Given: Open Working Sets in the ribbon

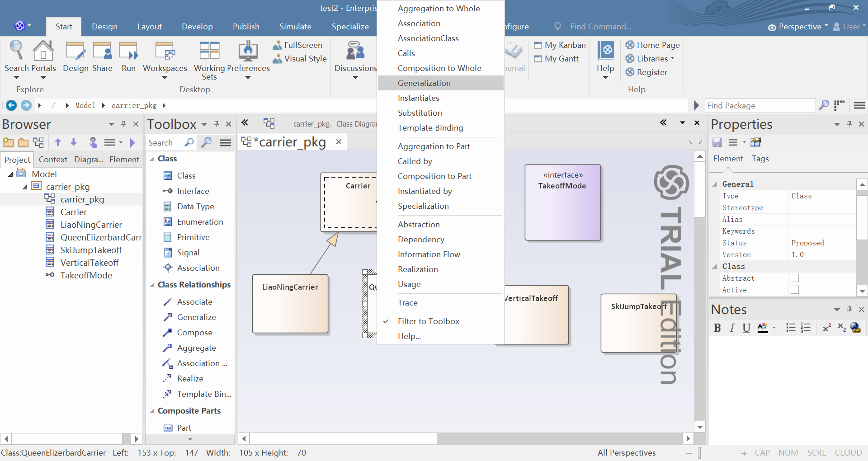Looking at the screenshot, I should point(209,61).
